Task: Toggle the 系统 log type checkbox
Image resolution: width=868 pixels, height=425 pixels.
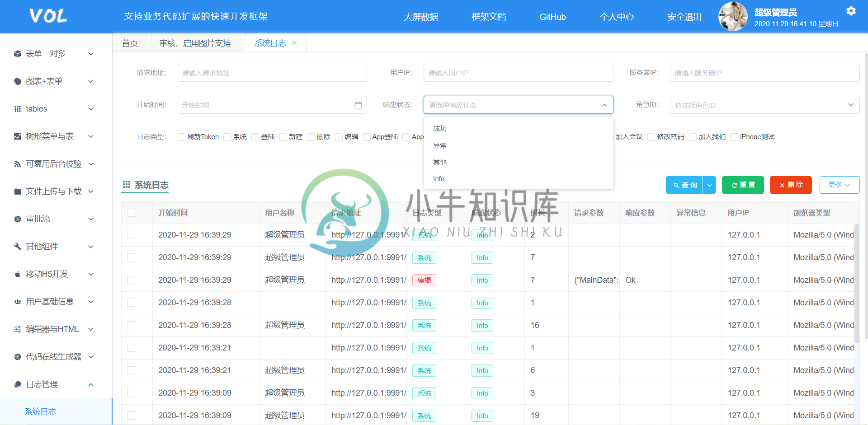Action: coord(227,137)
